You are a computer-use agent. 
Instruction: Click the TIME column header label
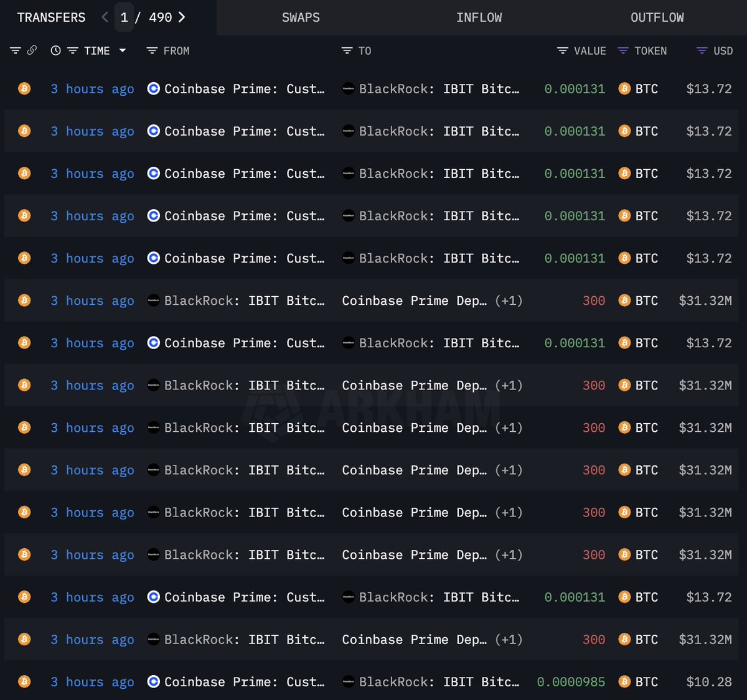click(97, 51)
